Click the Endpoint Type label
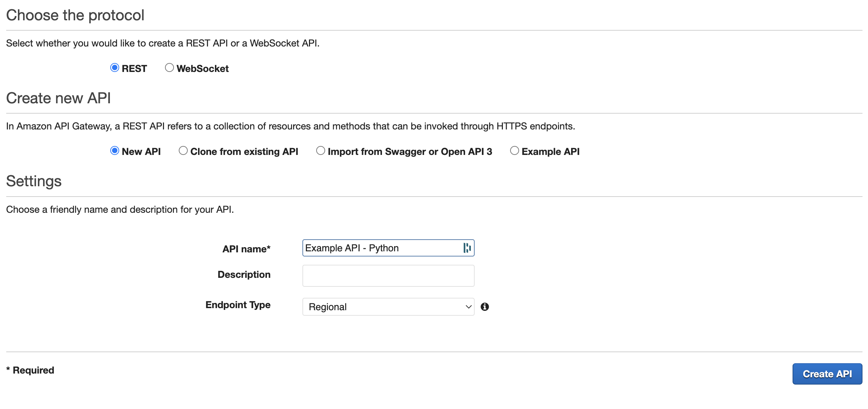Screen dimensions: 868x409 [238, 305]
